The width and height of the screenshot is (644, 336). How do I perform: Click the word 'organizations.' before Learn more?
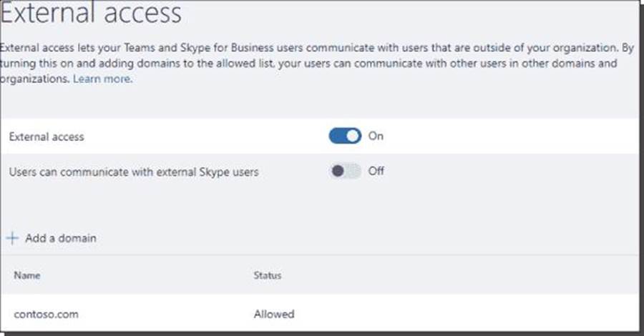(34, 79)
